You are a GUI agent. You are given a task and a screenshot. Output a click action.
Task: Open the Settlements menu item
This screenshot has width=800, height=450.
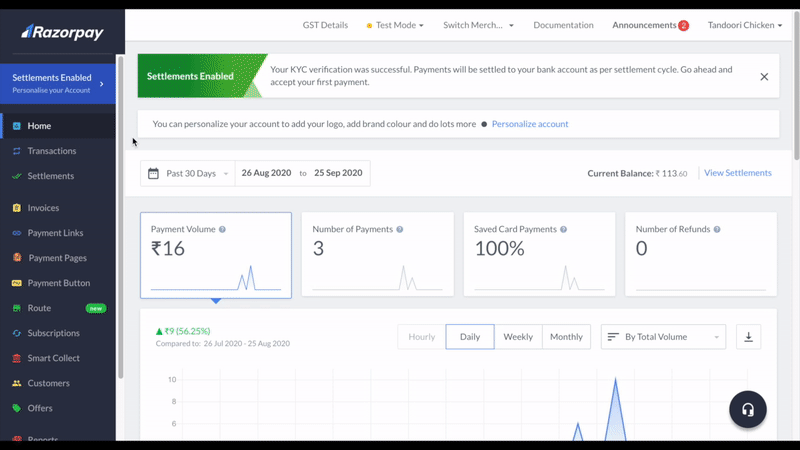tap(58, 176)
